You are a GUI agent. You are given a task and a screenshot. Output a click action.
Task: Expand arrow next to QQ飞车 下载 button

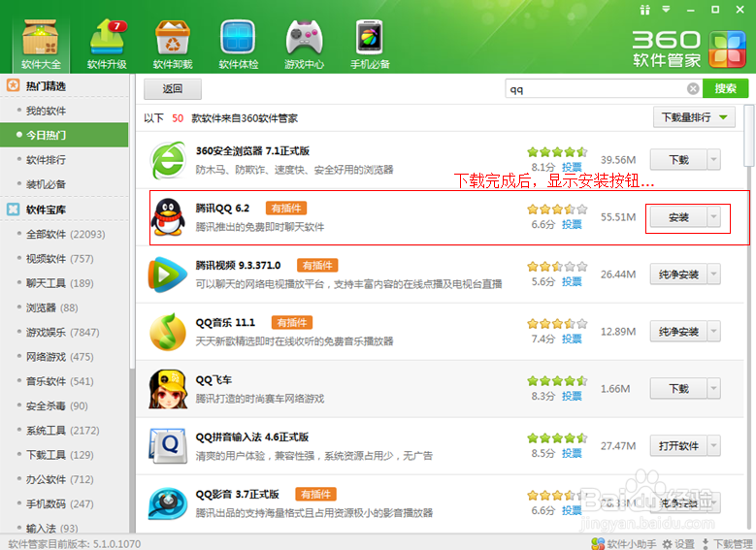[x=713, y=389]
